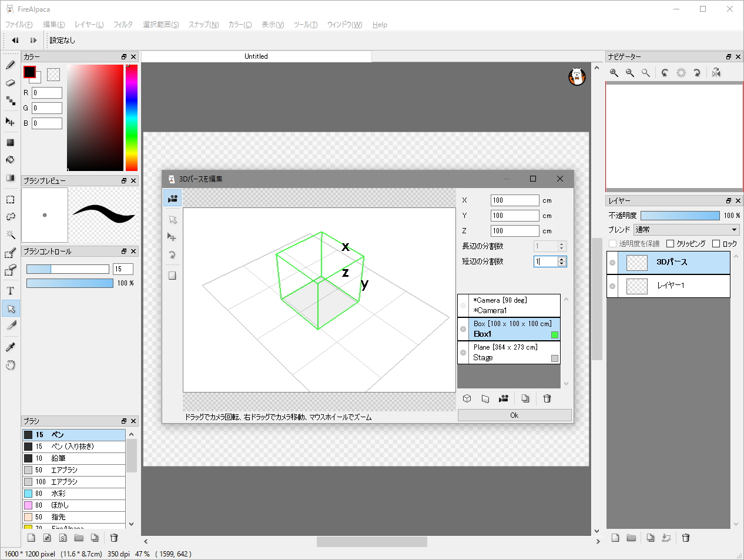Switch to the Untitled document tab

click(256, 56)
